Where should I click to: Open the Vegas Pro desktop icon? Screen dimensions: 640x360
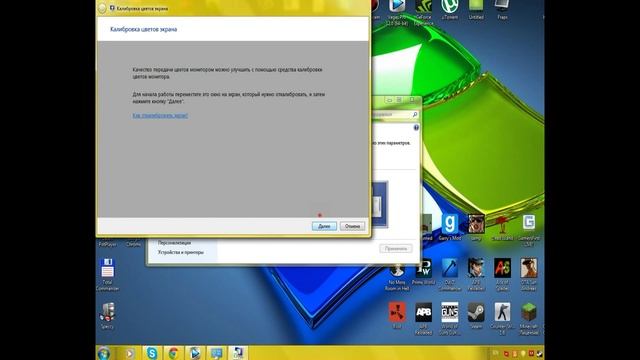click(x=397, y=12)
